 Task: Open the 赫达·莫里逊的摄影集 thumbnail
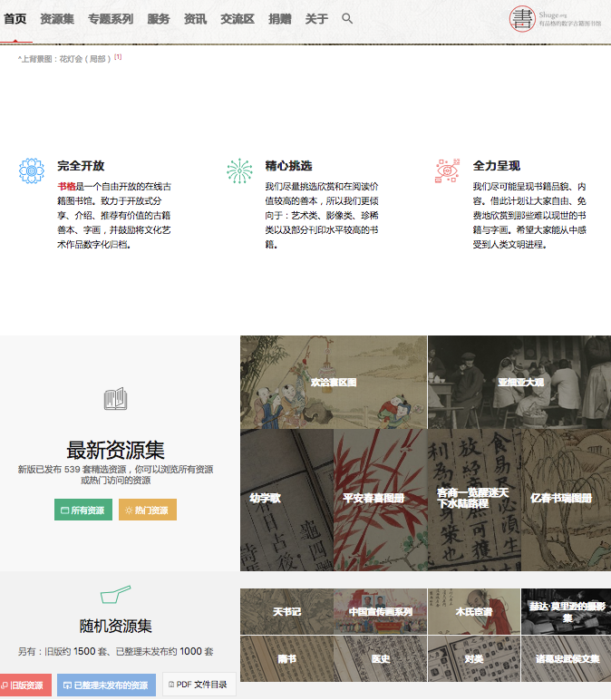(566, 611)
